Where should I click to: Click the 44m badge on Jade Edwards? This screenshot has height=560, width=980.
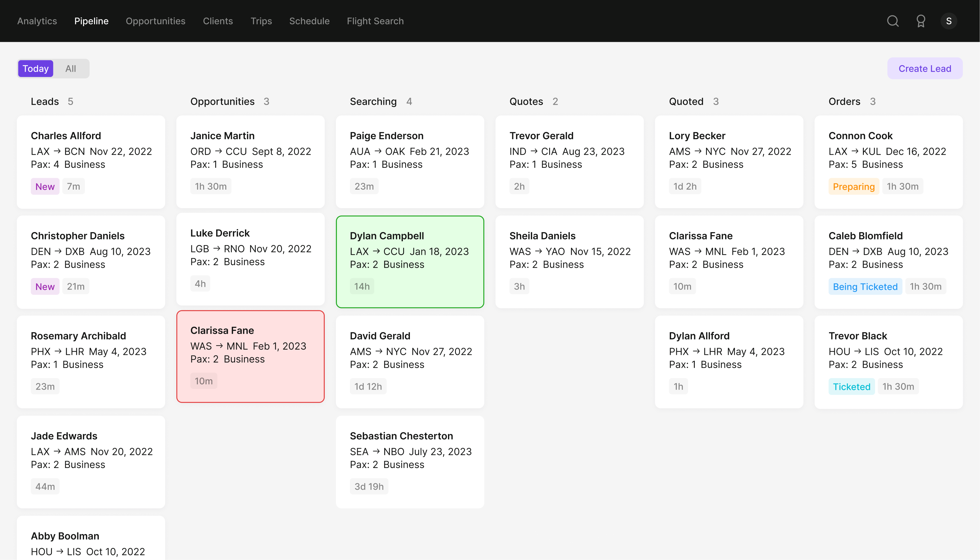45,487
